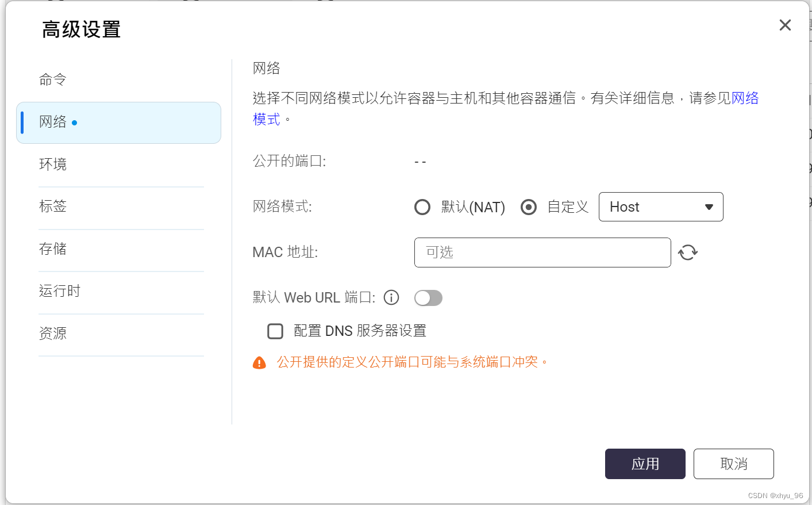Switch to the 命令 settings section
Screen dimensions: 812x505
(x=52, y=79)
